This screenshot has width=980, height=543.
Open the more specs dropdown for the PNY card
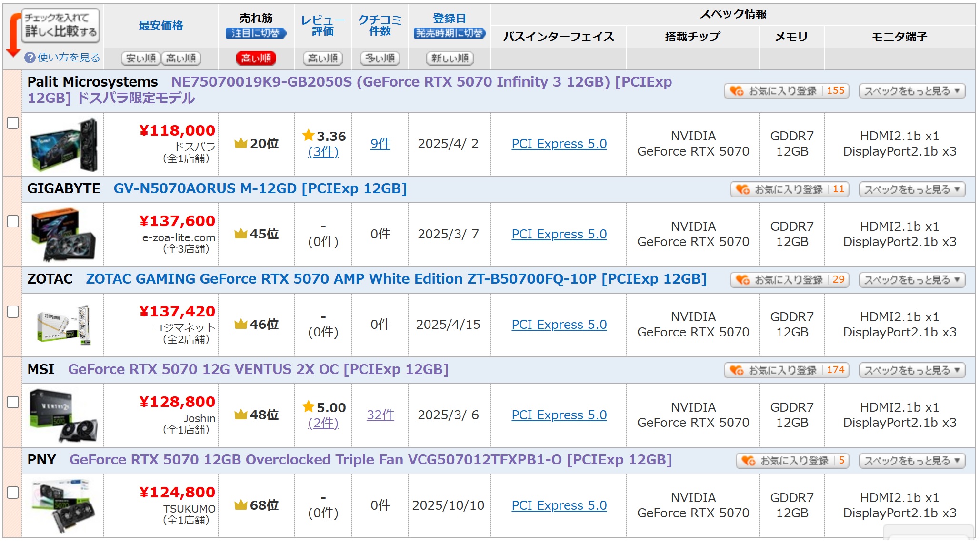click(911, 461)
